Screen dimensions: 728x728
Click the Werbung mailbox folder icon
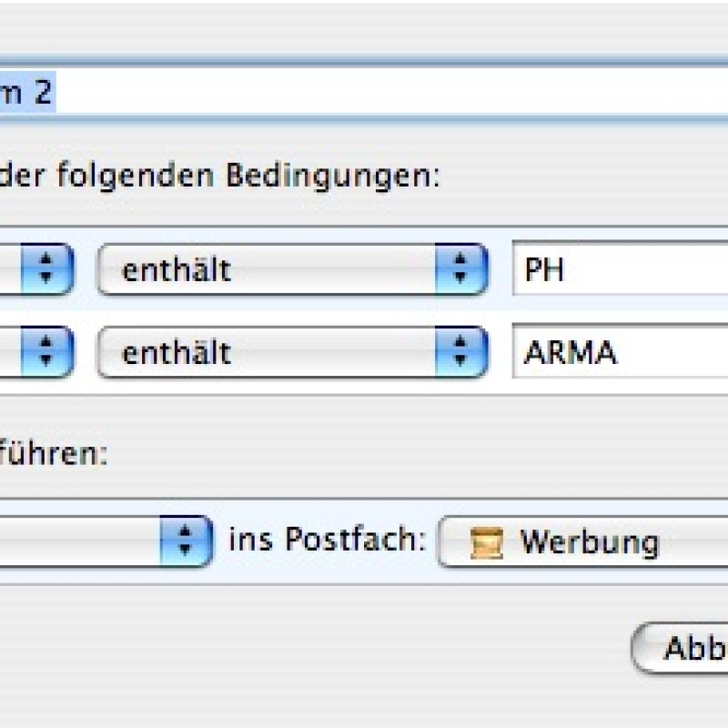tap(486, 542)
